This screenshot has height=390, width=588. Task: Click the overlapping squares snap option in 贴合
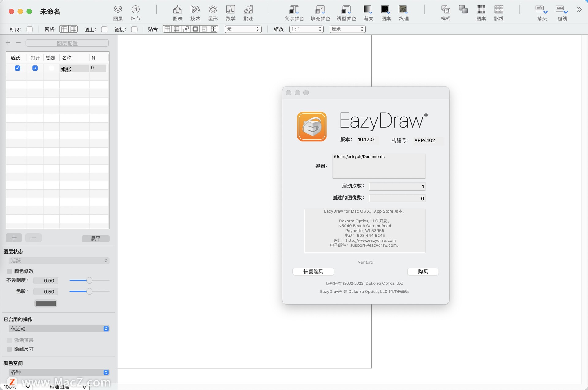point(186,29)
